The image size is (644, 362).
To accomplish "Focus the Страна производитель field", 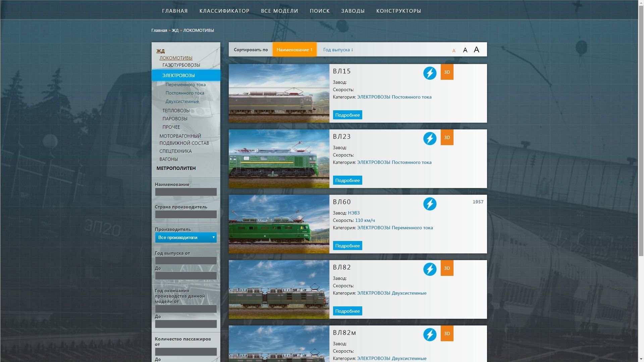I will click(x=186, y=214).
